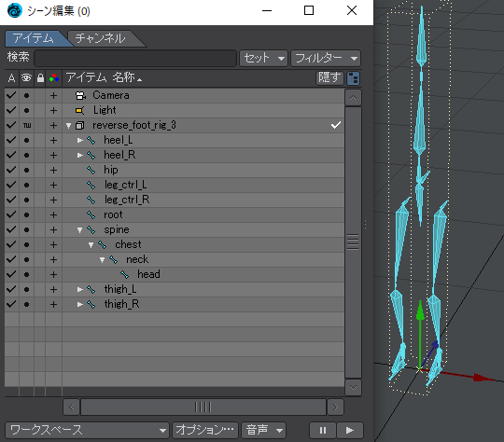This screenshot has width=504, height=442.
Task: Click the eye visibility column header
Action: coord(26,77)
